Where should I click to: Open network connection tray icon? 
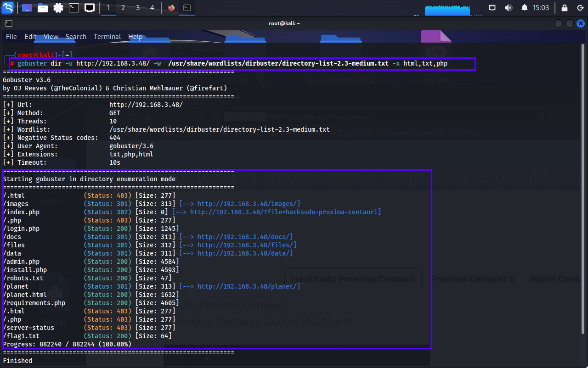point(492,8)
